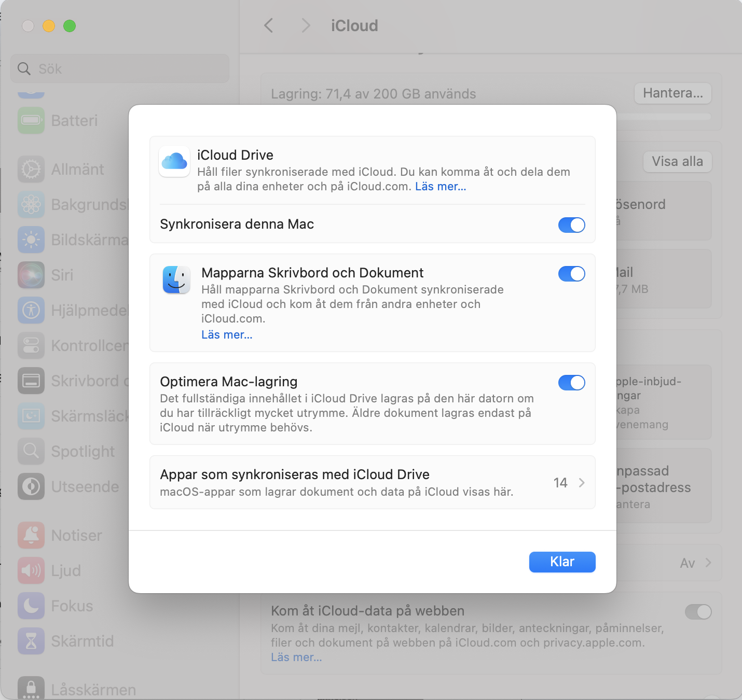The height and width of the screenshot is (700, 742).
Task: Click the Bildskärmar sun icon
Action: (x=31, y=240)
